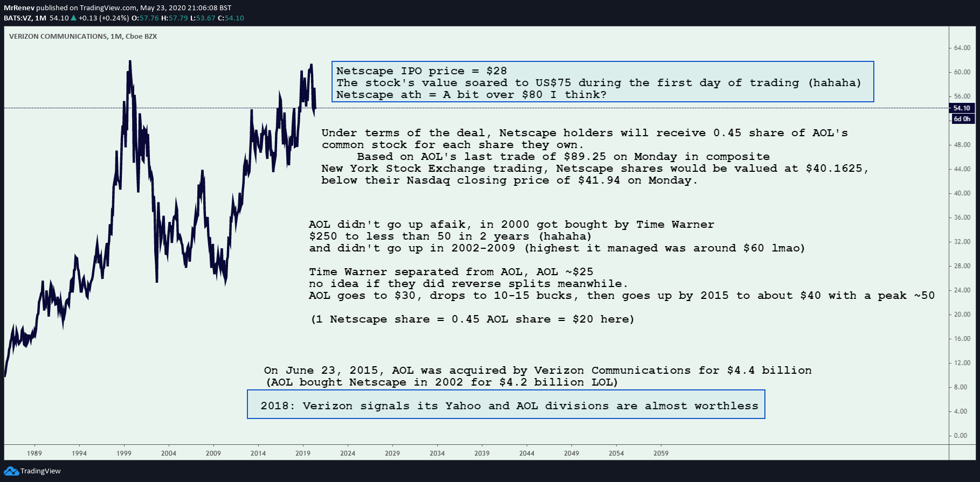The height and width of the screenshot is (482, 980).
Task: Click the 40.00 price axis label
Action: tap(962, 193)
